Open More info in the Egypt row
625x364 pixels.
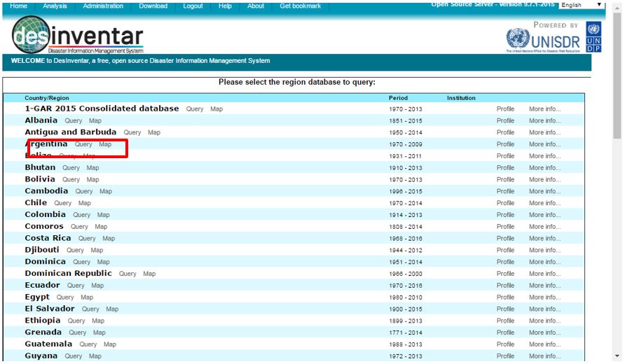(544, 297)
